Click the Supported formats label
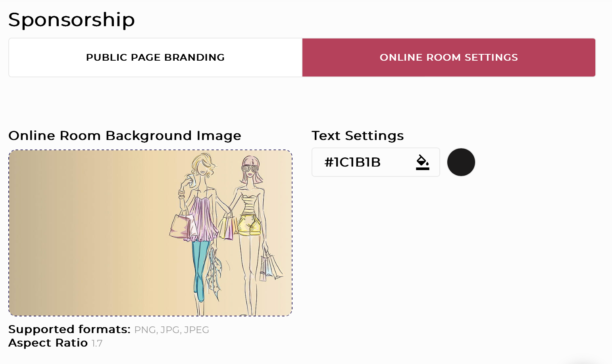Image resolution: width=612 pixels, height=364 pixels. coord(69,330)
